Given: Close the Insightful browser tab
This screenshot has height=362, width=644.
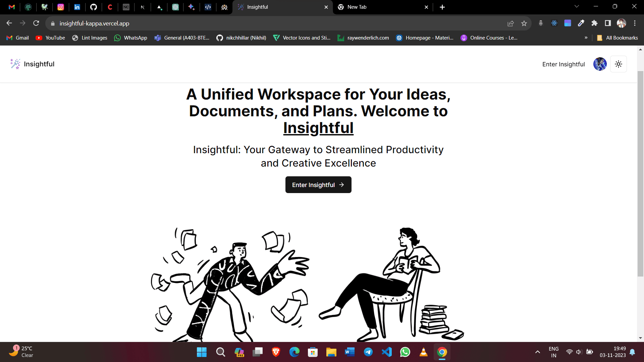Looking at the screenshot, I should [x=326, y=7].
